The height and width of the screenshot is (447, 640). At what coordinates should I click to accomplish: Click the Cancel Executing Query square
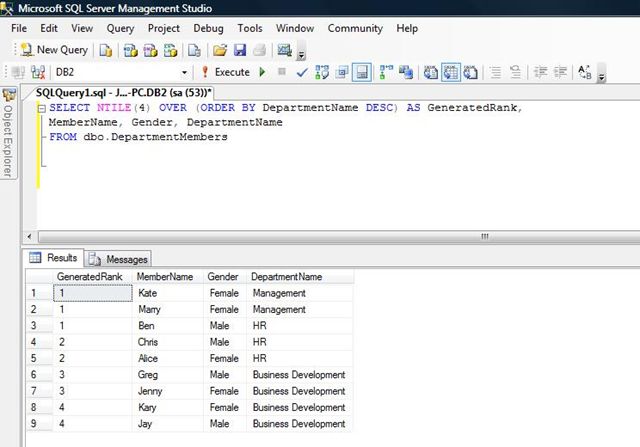282,72
